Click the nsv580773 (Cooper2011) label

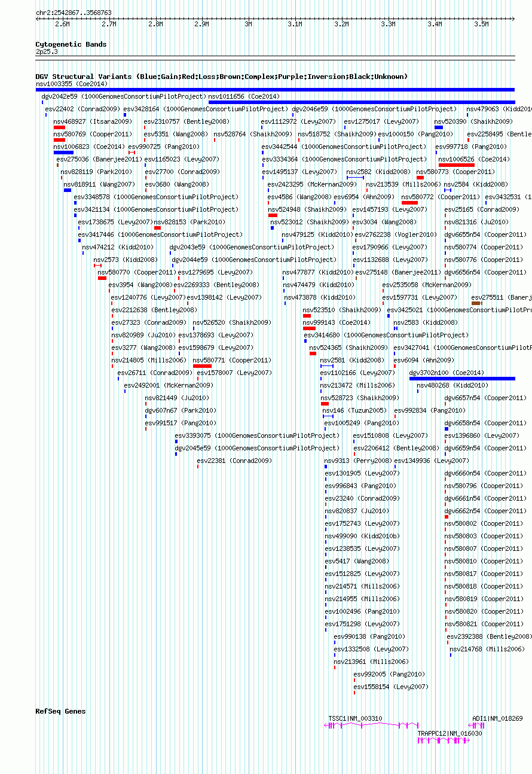pyautogui.click(x=455, y=172)
